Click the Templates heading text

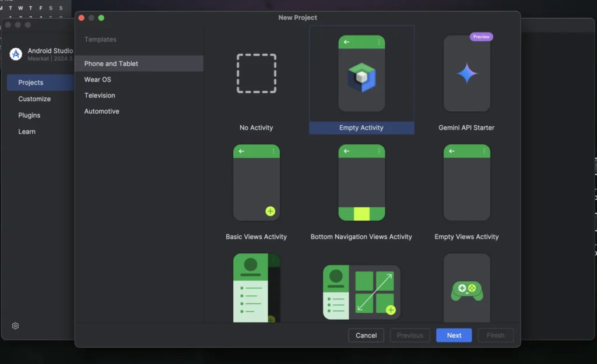[100, 40]
